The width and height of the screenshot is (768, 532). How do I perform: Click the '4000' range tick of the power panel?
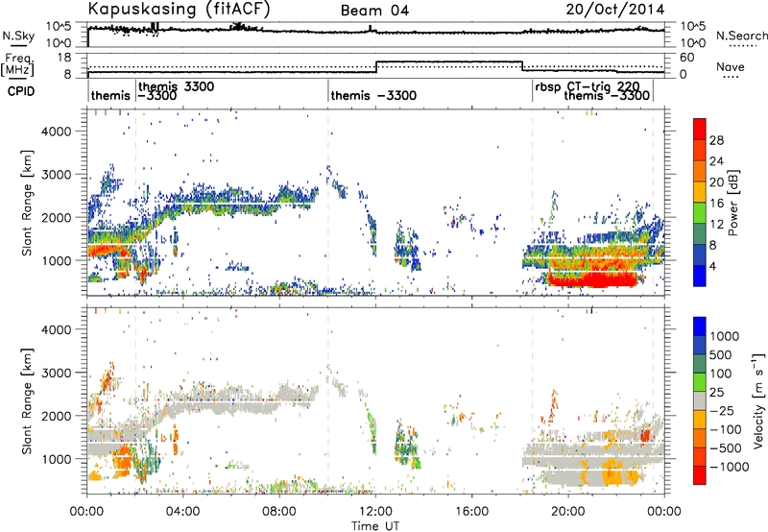click(x=57, y=132)
